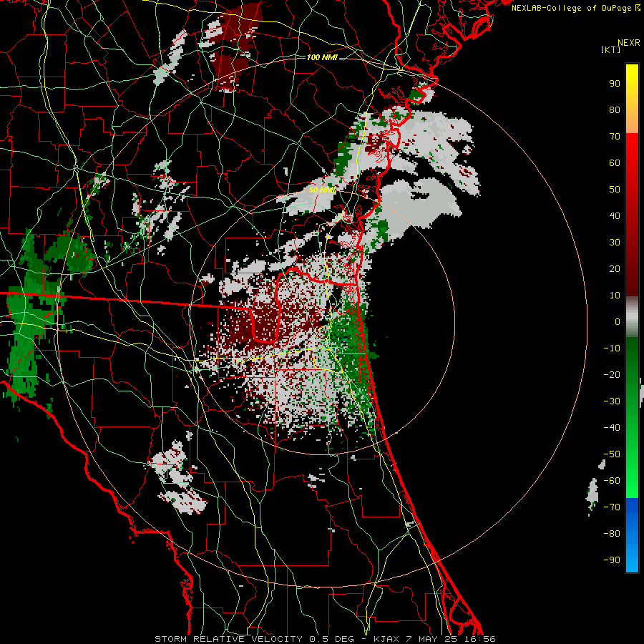Click the 0 value on velocity scale
The width and height of the screenshot is (644, 644).
[x=618, y=321]
